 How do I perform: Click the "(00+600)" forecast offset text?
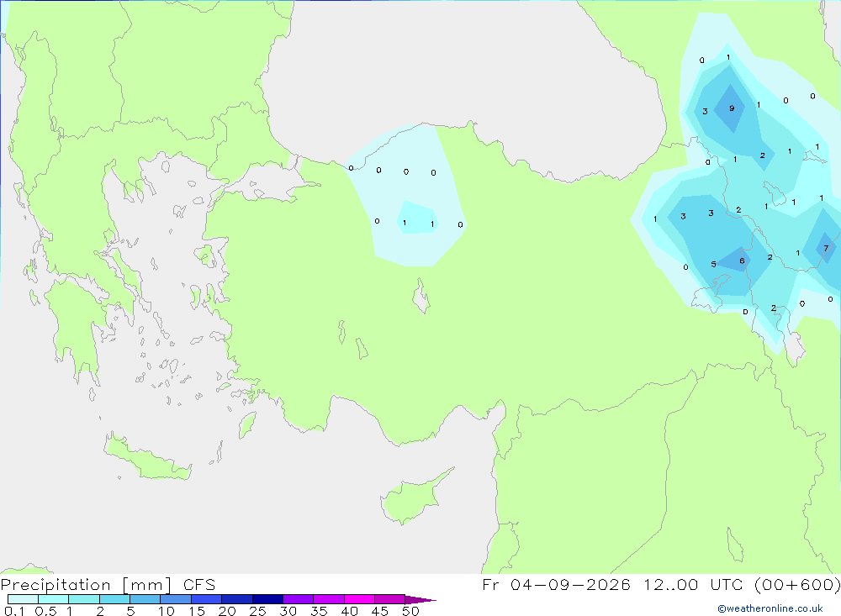797,584
